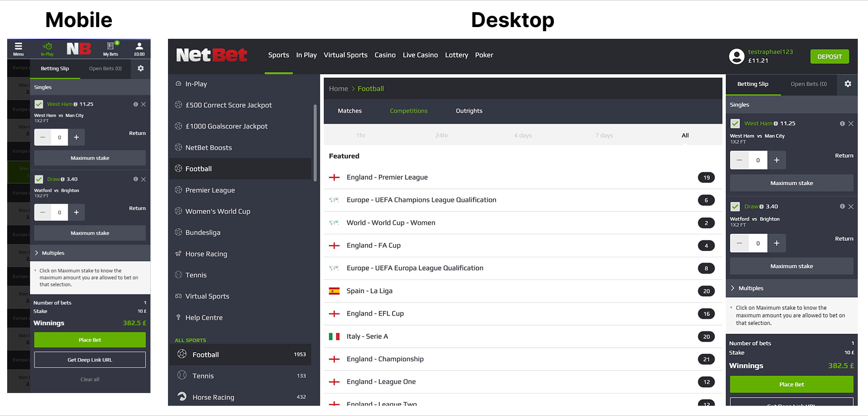Screen dimensions: 868x416
Task: Tap the mobile In-Play stopwatch icon
Action: 47,48
